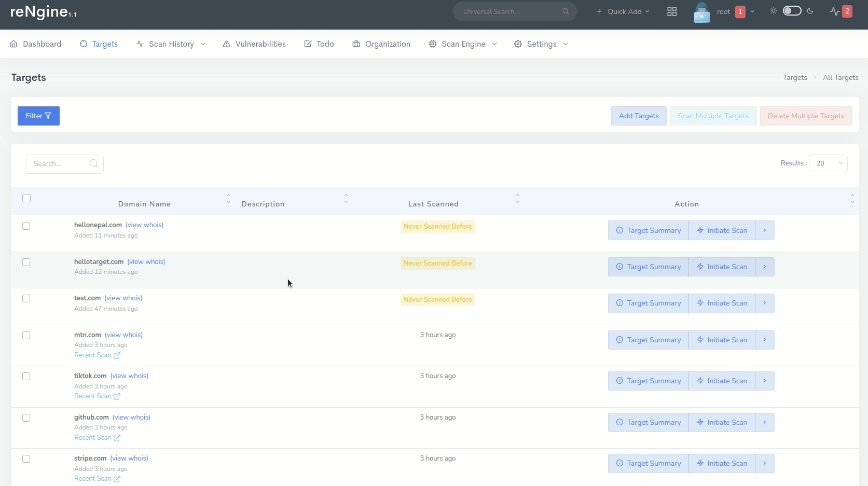
Task: Select the hellonepal.com row checkbox
Action: click(26, 226)
